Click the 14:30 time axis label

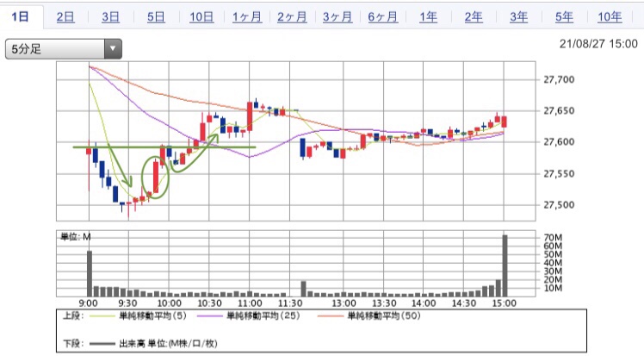point(464,303)
